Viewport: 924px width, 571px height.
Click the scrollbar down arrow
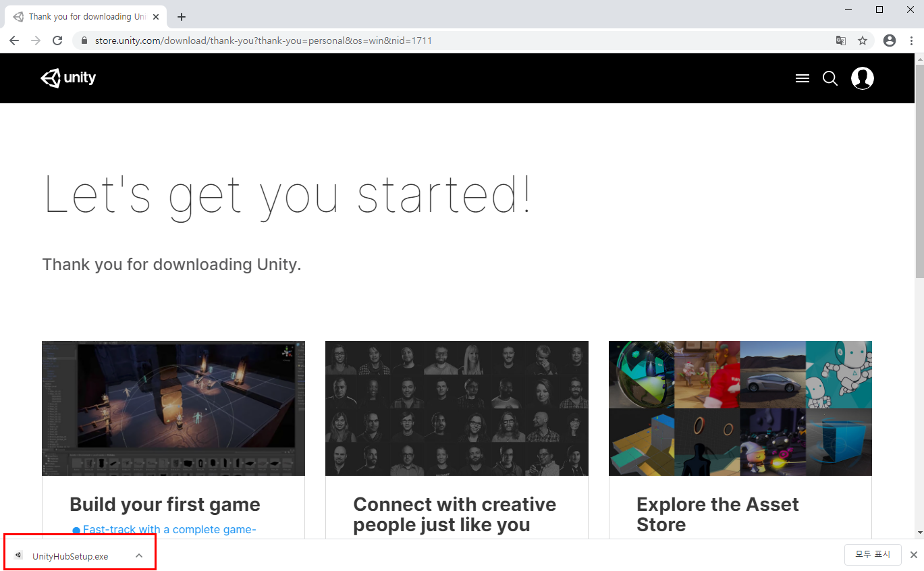[919, 533]
